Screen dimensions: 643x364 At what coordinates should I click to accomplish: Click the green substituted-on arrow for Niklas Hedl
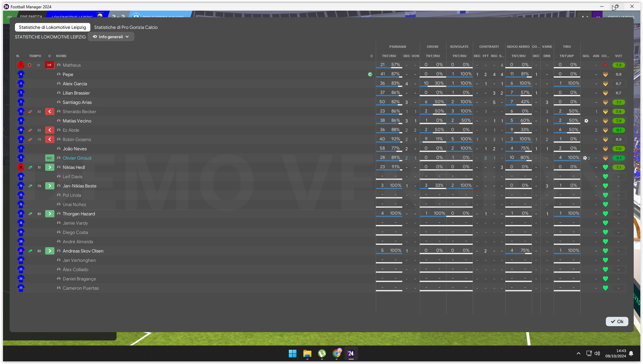point(49,167)
